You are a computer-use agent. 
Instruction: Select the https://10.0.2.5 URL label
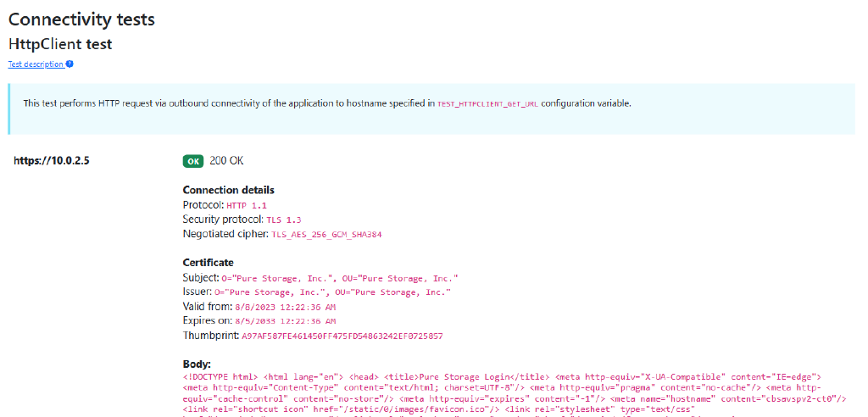tap(52, 161)
